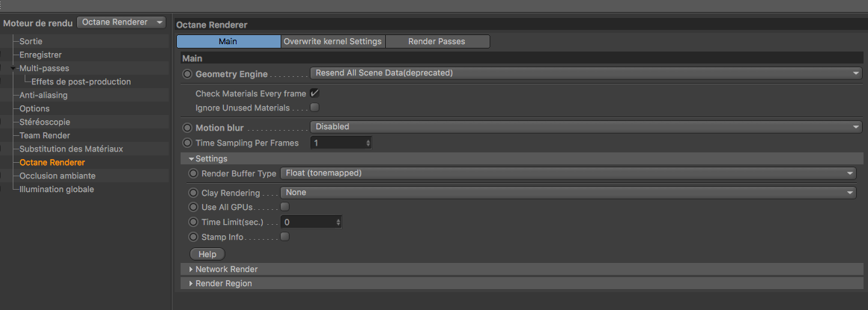The height and width of the screenshot is (310, 868).
Task: Switch to the Render Passes tab
Action: click(x=437, y=42)
